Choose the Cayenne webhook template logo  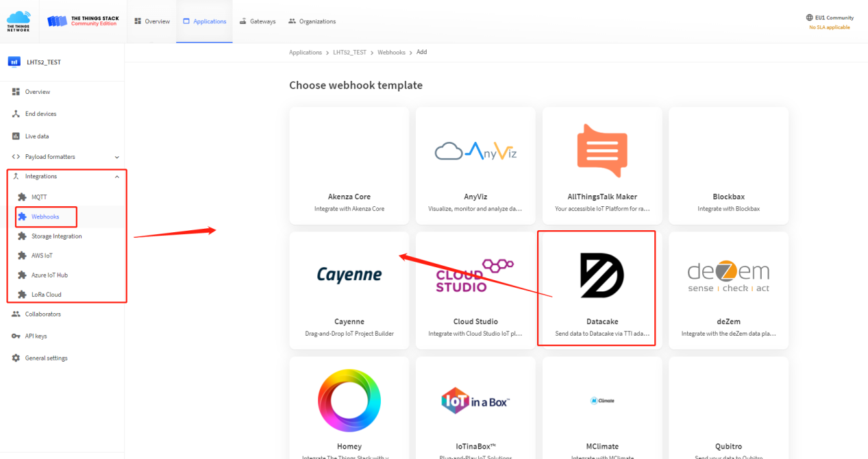[x=349, y=275]
